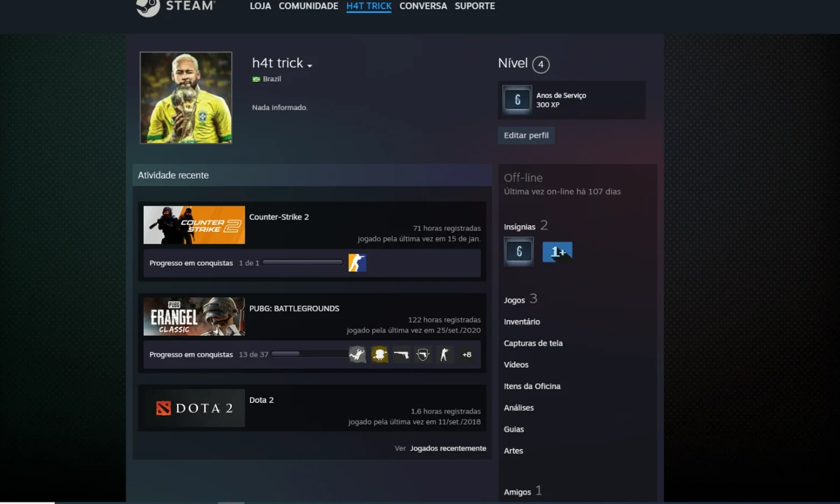Open the Counter-Strike 2 game title link
The width and height of the screenshot is (840, 504).
(279, 216)
